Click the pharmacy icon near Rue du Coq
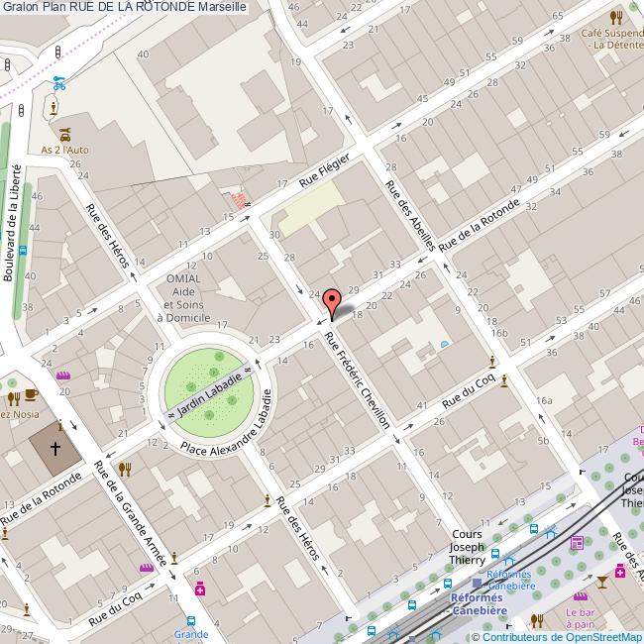 [200, 590]
